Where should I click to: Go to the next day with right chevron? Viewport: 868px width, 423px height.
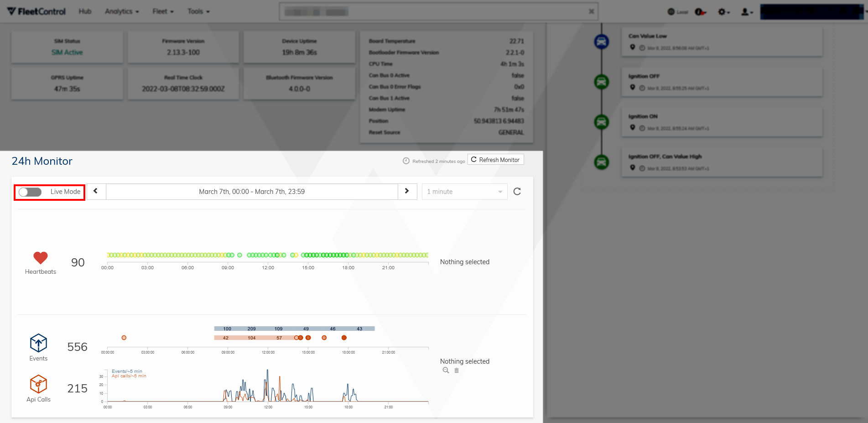tap(407, 192)
